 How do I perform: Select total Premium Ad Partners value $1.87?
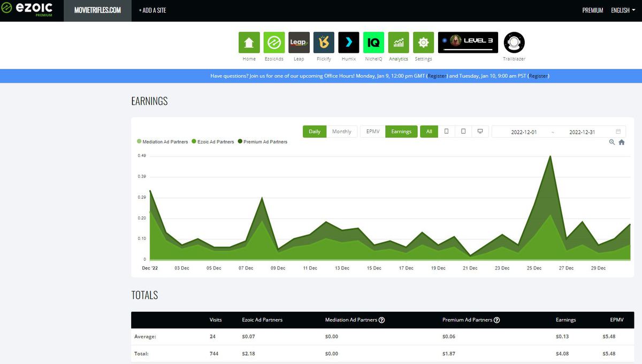tap(449, 354)
